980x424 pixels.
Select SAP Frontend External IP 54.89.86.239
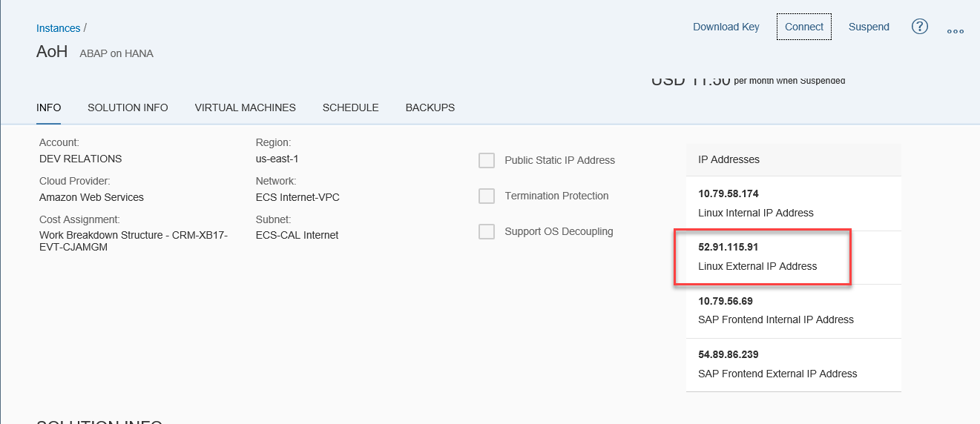click(794, 365)
